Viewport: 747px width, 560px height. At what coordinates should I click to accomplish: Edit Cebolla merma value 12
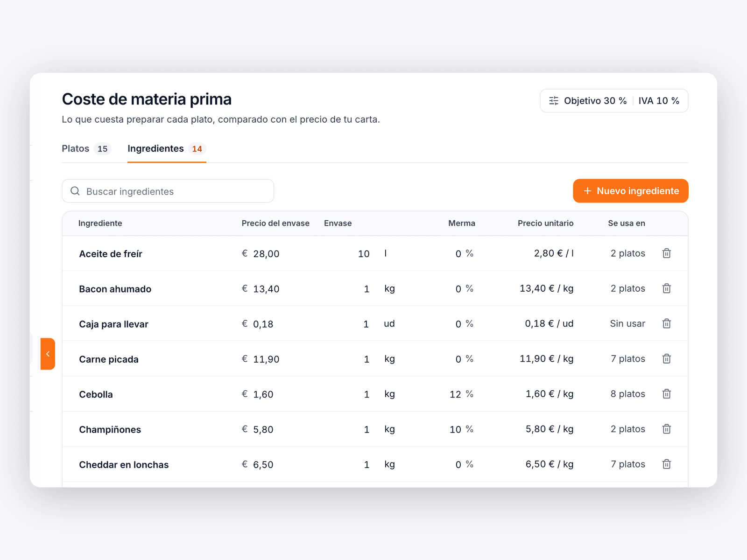455,394
